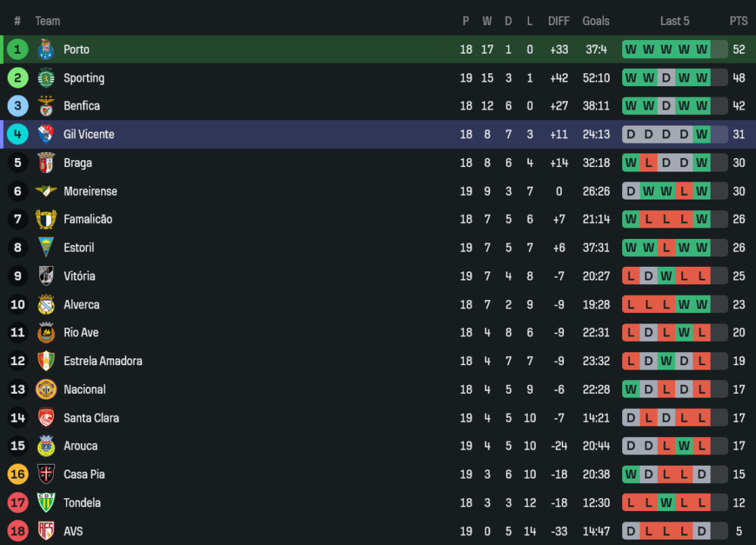756x545 pixels.
Task: Sort the table by PTS column
Action: (x=738, y=21)
